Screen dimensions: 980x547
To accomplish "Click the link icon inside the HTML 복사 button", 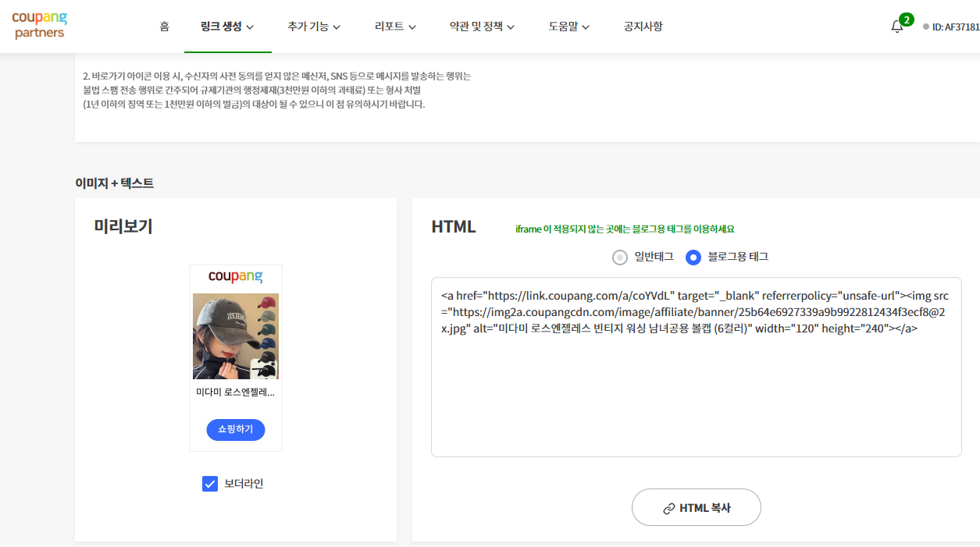I will 669,507.
